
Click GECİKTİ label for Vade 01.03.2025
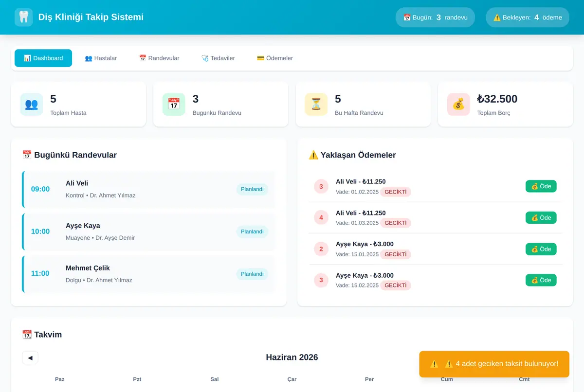[x=396, y=223]
